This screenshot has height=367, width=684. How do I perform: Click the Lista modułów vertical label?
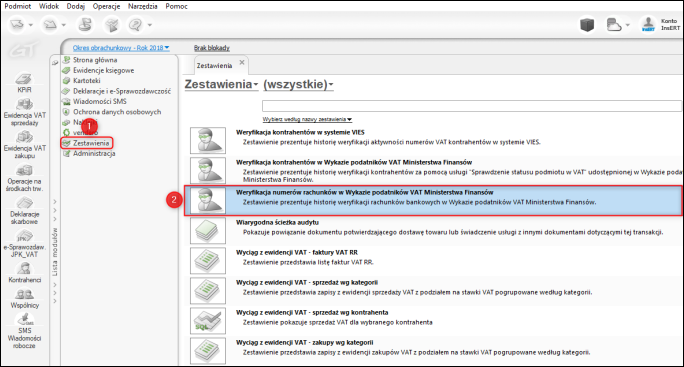pos(55,251)
